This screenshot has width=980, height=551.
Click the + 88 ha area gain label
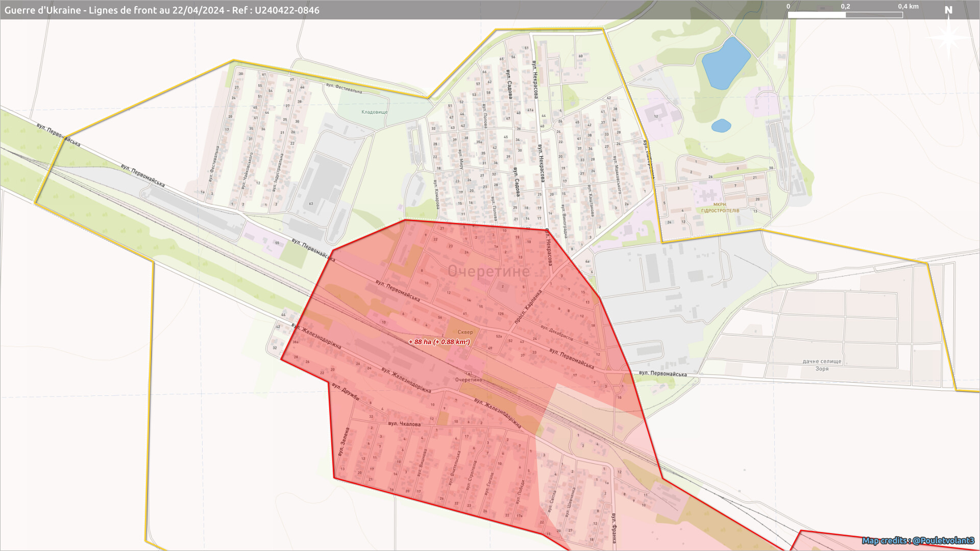pyautogui.click(x=439, y=342)
